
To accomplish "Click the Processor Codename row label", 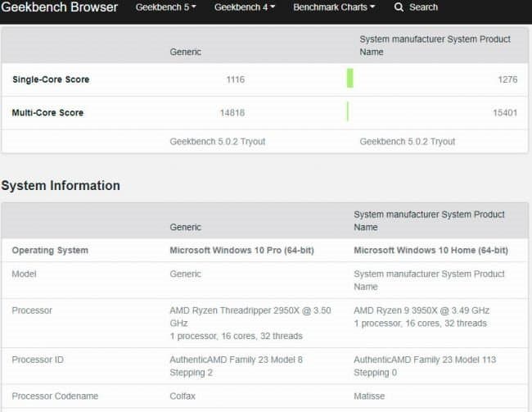I will point(55,396).
